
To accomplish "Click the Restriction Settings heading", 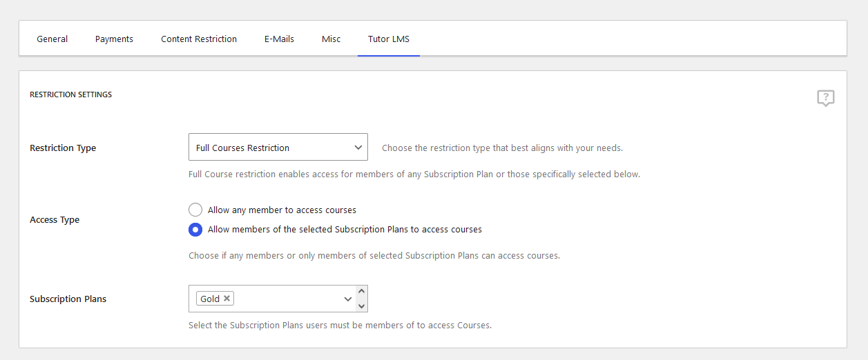I will (70, 94).
